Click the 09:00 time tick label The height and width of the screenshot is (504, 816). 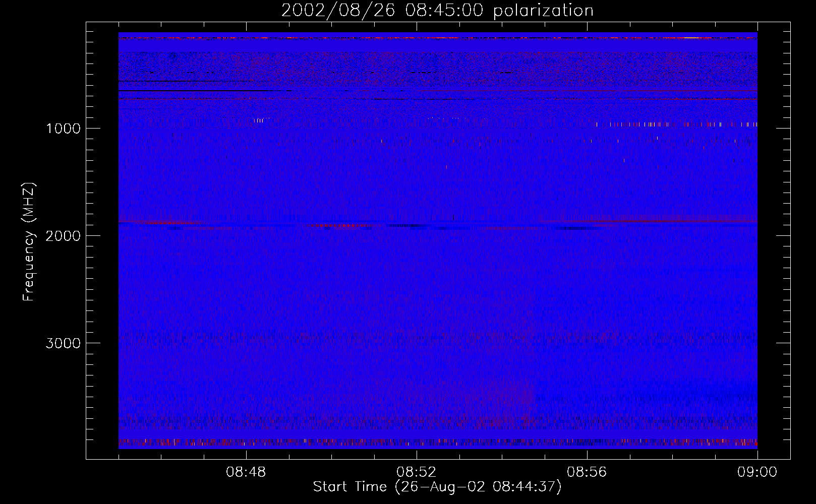click(x=757, y=472)
